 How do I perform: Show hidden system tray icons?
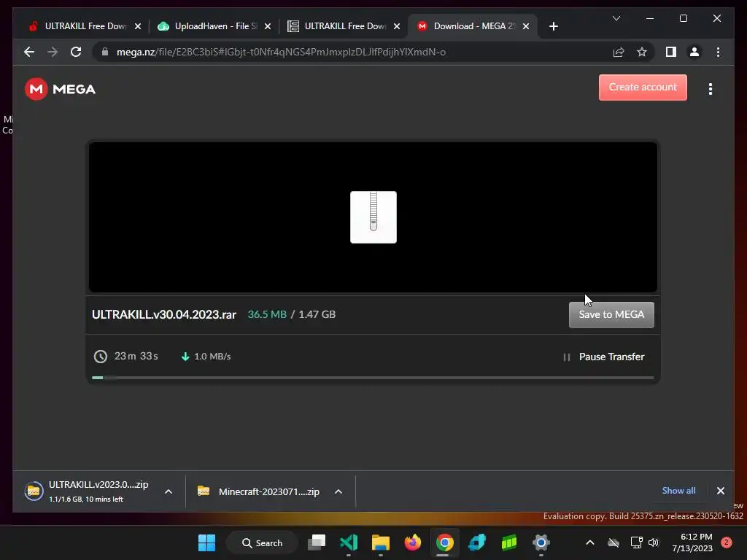(589, 542)
